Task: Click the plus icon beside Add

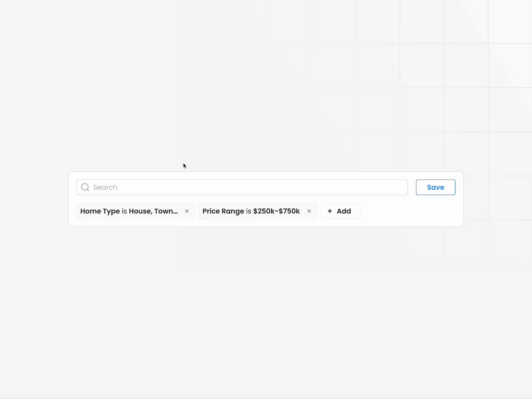Action: tap(330, 211)
